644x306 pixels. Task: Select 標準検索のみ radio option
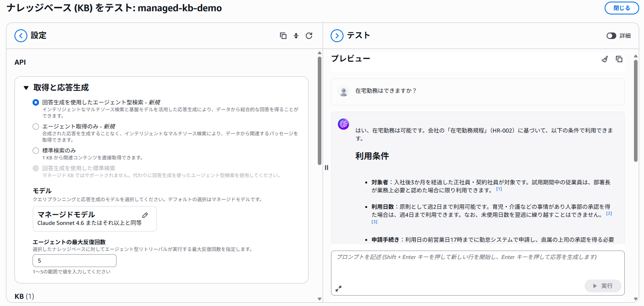coord(36,151)
